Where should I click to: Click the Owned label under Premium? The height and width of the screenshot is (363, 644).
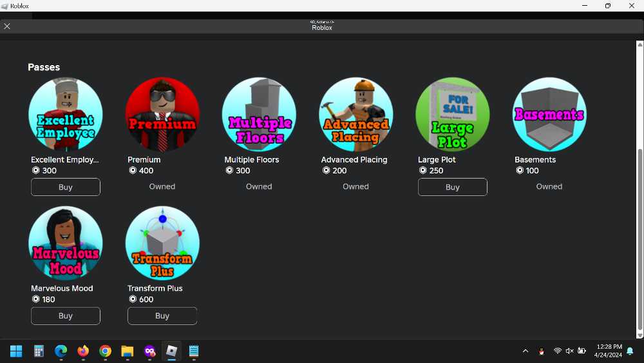(x=162, y=186)
